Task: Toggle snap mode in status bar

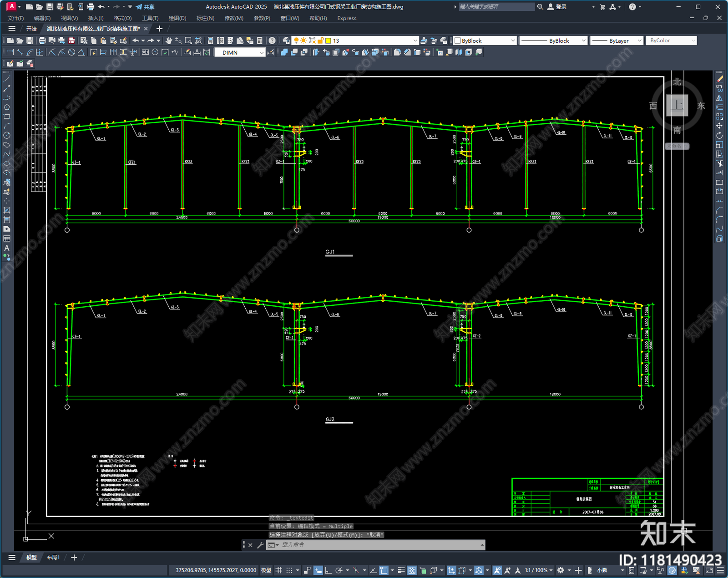Action: (289, 570)
